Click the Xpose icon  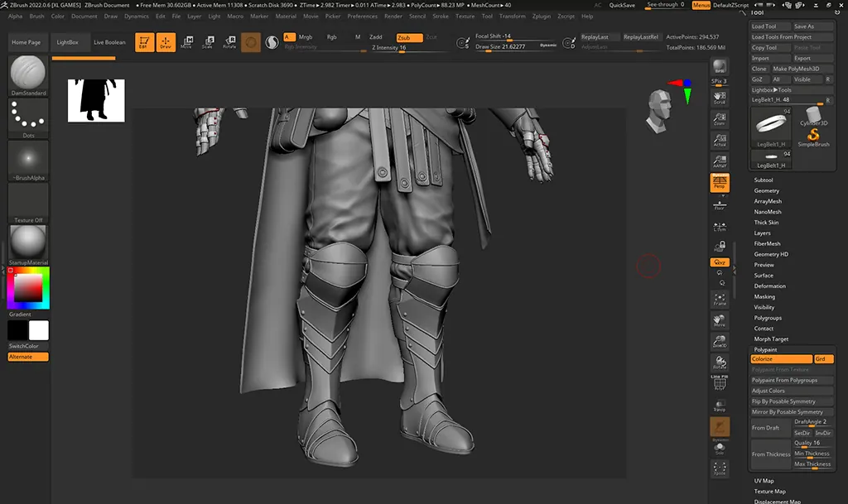720,468
